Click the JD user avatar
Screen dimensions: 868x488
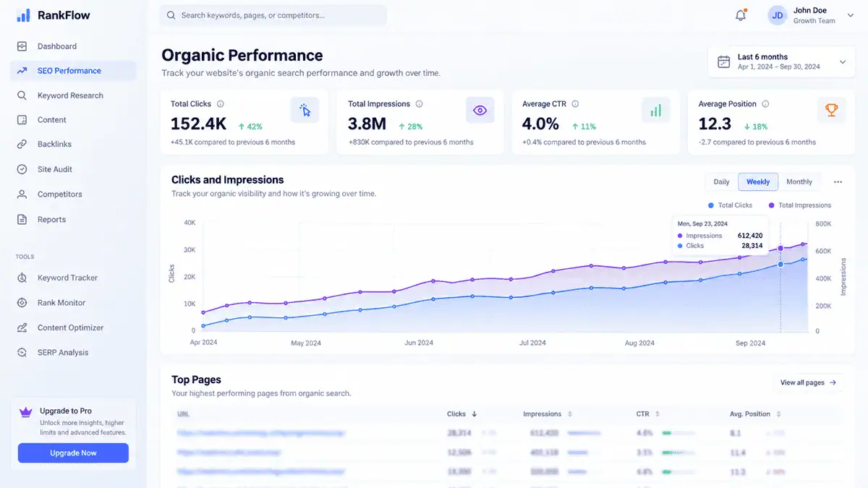778,15
